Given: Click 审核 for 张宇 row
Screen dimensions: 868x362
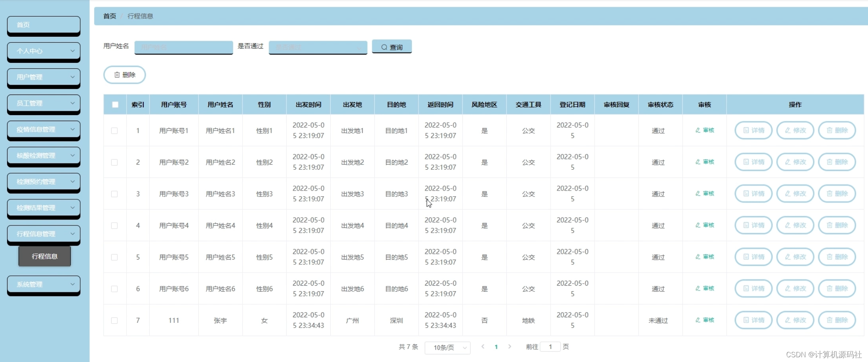Looking at the screenshot, I should pos(705,320).
